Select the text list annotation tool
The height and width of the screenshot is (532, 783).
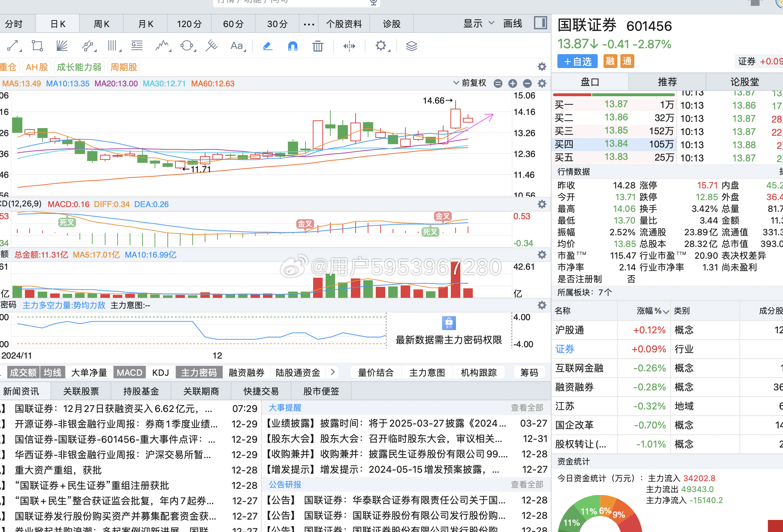(x=137, y=46)
